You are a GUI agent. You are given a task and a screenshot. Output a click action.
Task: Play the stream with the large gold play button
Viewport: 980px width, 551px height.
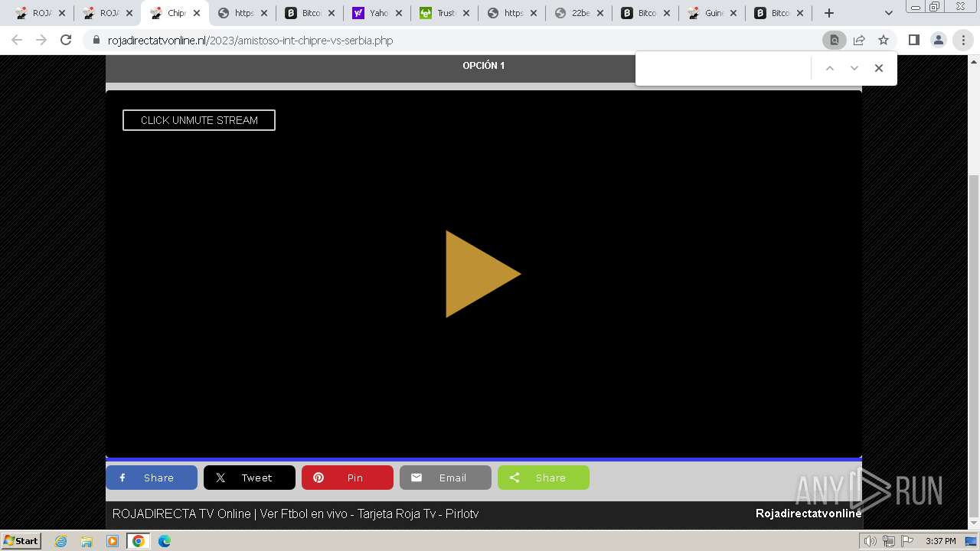(483, 274)
